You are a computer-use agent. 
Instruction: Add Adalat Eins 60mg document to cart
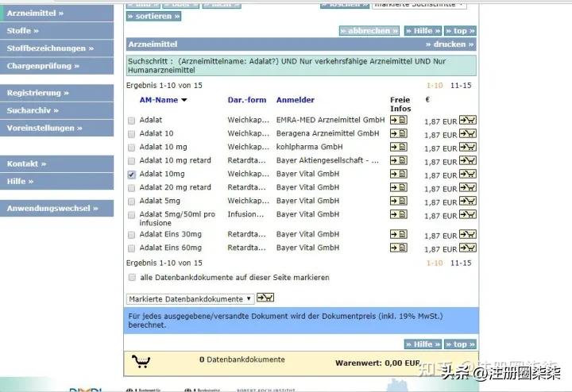(x=468, y=248)
